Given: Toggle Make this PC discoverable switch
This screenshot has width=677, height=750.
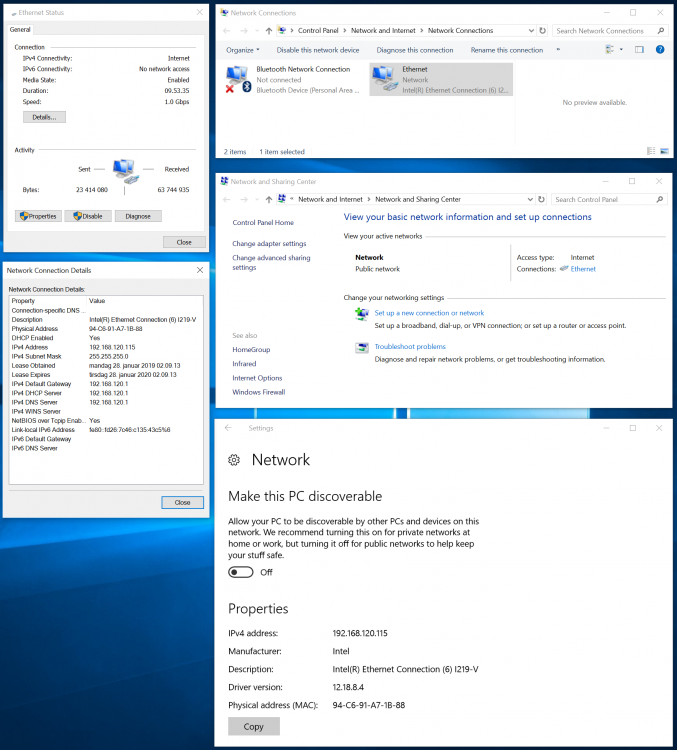Looking at the screenshot, I should click(240, 572).
